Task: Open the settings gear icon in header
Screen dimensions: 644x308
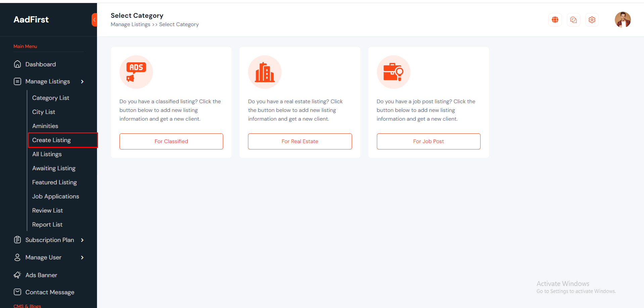Action: click(592, 20)
